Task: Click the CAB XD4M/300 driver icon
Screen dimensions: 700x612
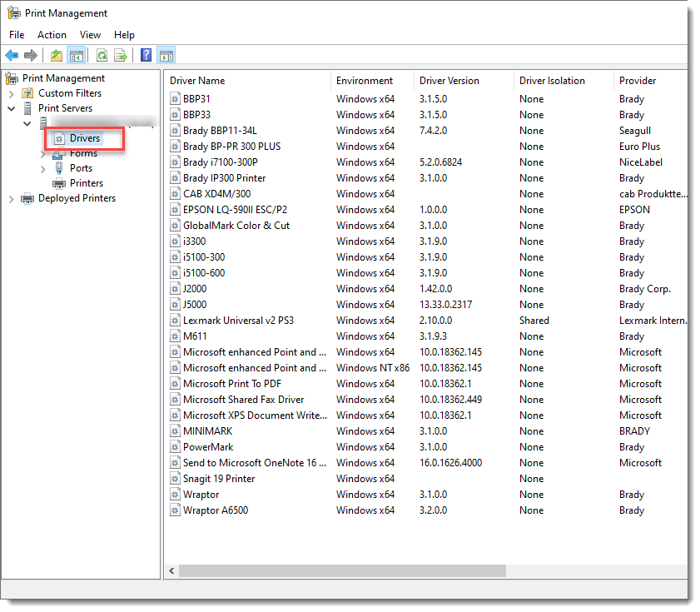Action: click(175, 194)
